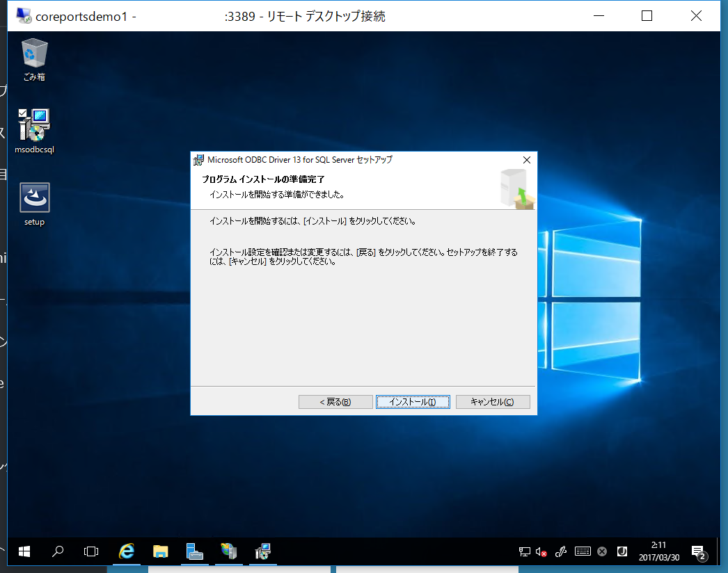Click the ODBC setup dialog title icon

(199, 160)
